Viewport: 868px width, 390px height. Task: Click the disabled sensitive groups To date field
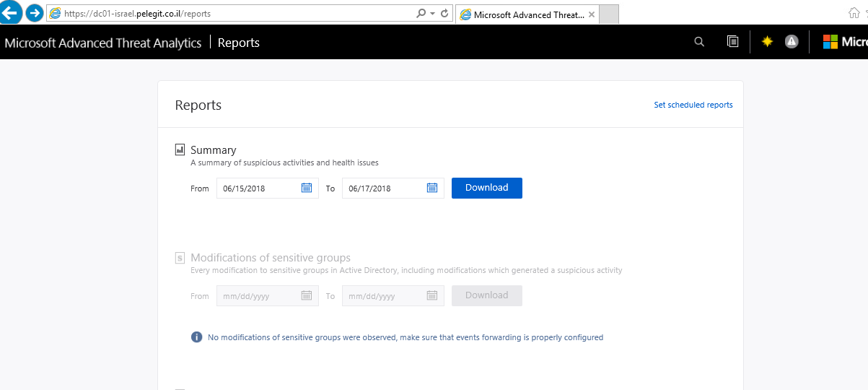[x=393, y=296]
